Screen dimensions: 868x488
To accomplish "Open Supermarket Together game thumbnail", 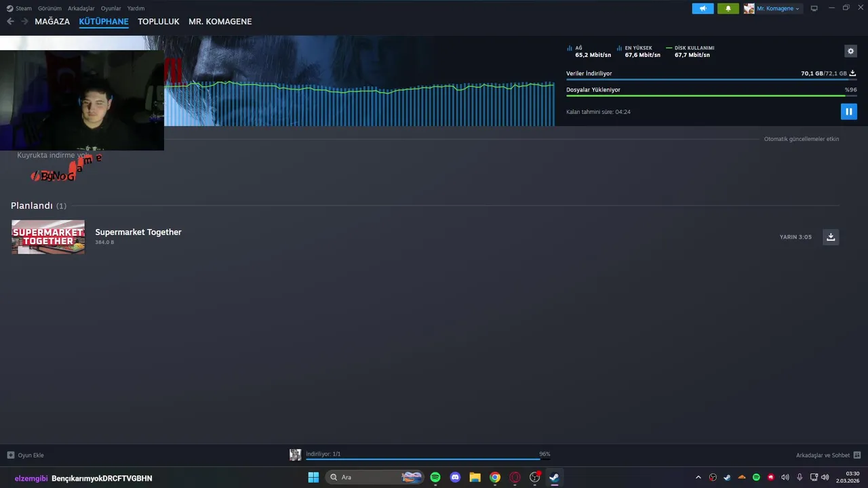I will click(48, 237).
